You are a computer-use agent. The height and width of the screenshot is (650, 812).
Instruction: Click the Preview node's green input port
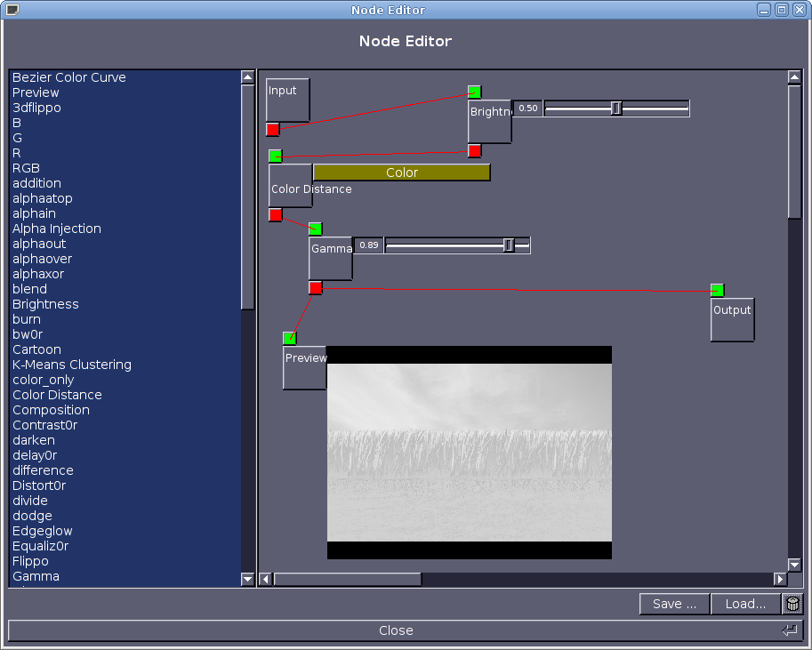[x=289, y=338]
